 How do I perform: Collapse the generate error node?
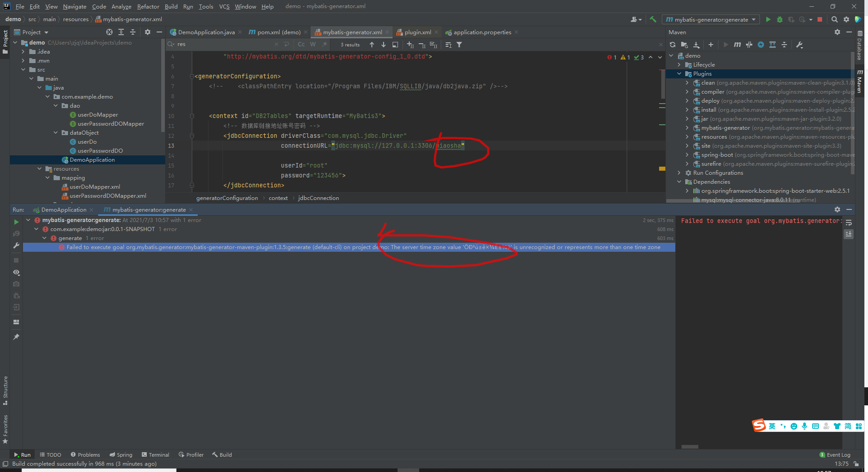pos(44,238)
